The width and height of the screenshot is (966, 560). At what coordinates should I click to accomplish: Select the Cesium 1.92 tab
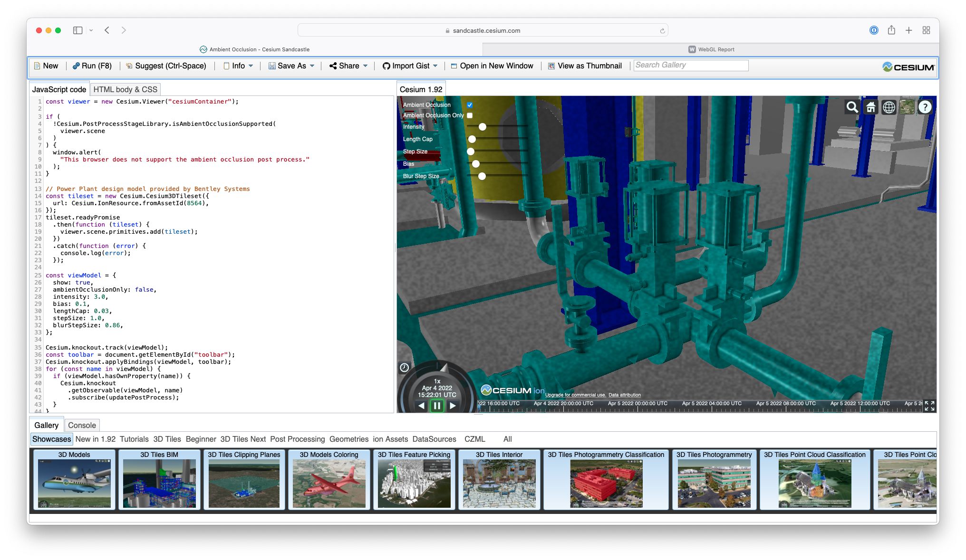point(421,89)
